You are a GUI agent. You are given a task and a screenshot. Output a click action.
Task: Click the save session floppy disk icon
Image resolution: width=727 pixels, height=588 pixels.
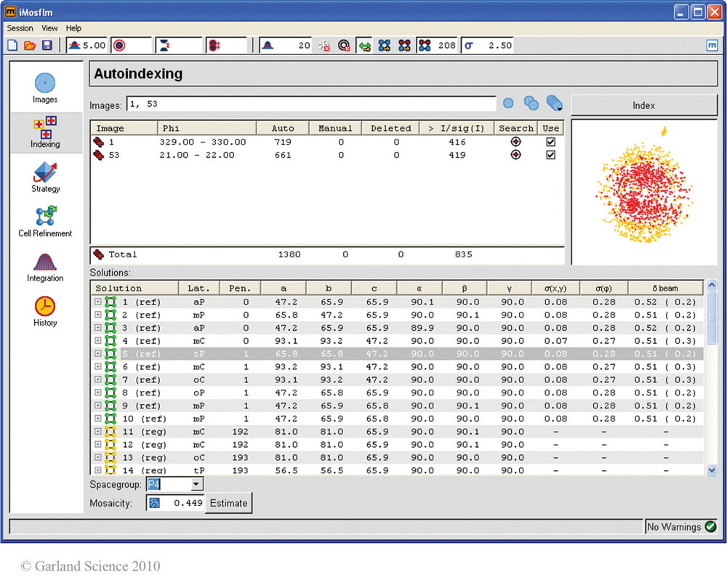tap(47, 46)
